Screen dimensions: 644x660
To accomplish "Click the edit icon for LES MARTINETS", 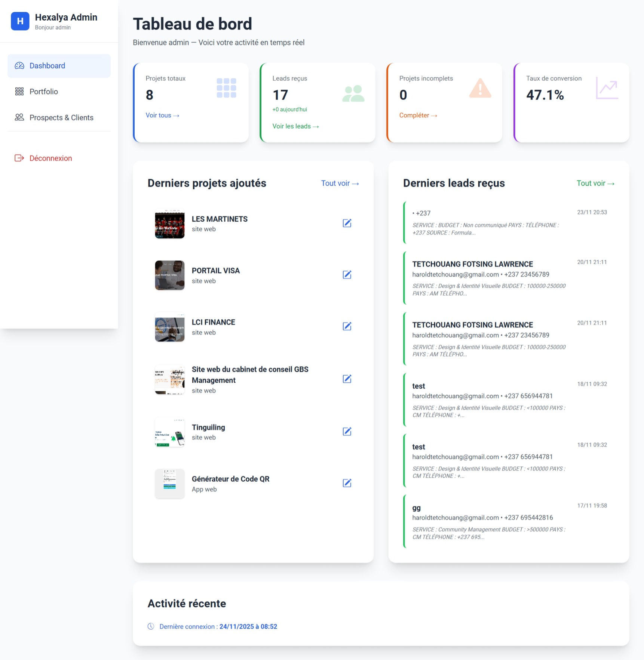I will click(x=347, y=223).
